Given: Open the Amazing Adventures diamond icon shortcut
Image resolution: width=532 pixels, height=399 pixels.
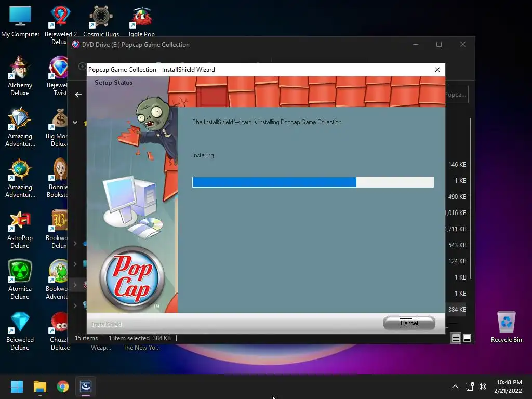Looking at the screenshot, I should coord(20,126).
